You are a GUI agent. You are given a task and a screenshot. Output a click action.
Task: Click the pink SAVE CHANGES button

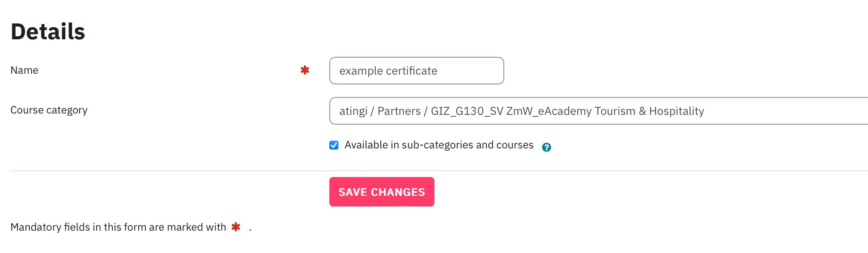(382, 192)
